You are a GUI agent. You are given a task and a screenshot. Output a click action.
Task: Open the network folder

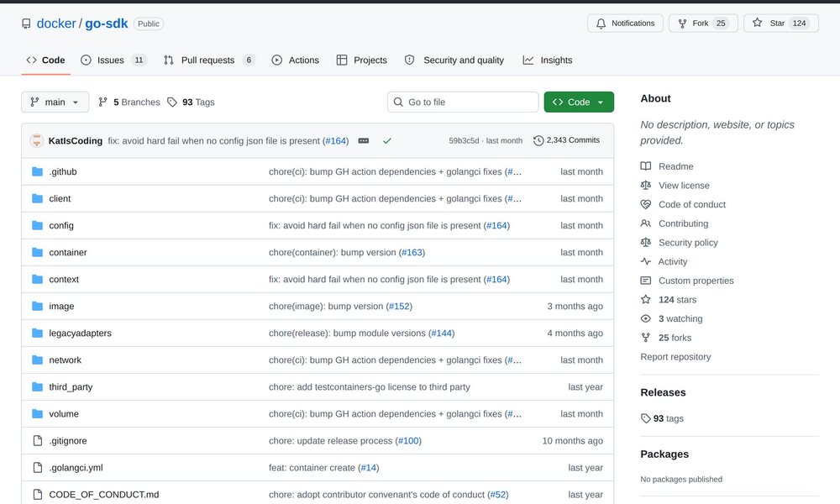point(66,360)
